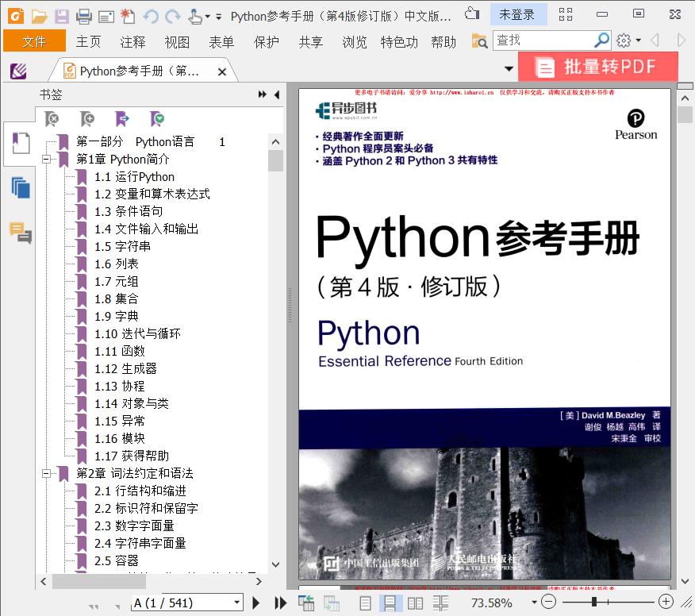Viewport: 695px width, 616px height.
Task: Click the 批量转PDF button
Action: [598, 67]
